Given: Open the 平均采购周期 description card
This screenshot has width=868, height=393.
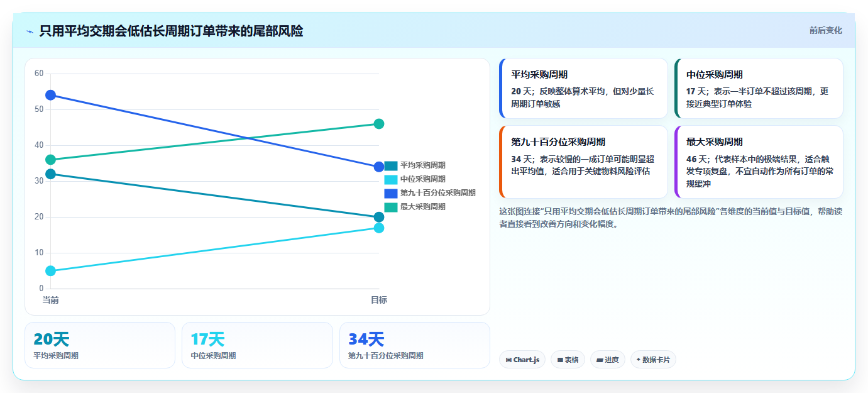Looking at the screenshot, I should [x=583, y=88].
